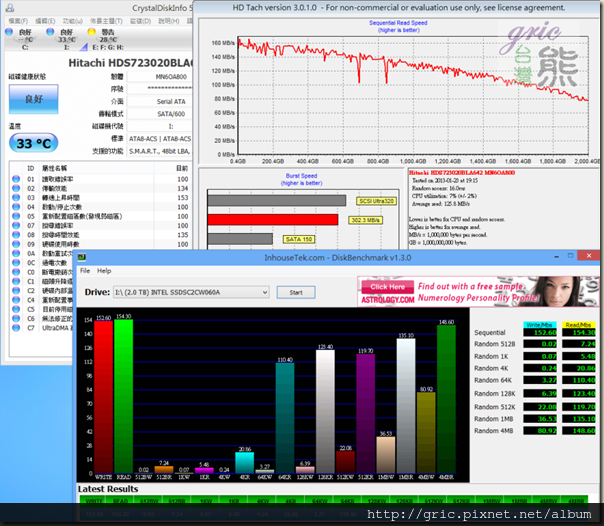
Task: Click the firmware field MN6OA800
Action: coord(159,77)
